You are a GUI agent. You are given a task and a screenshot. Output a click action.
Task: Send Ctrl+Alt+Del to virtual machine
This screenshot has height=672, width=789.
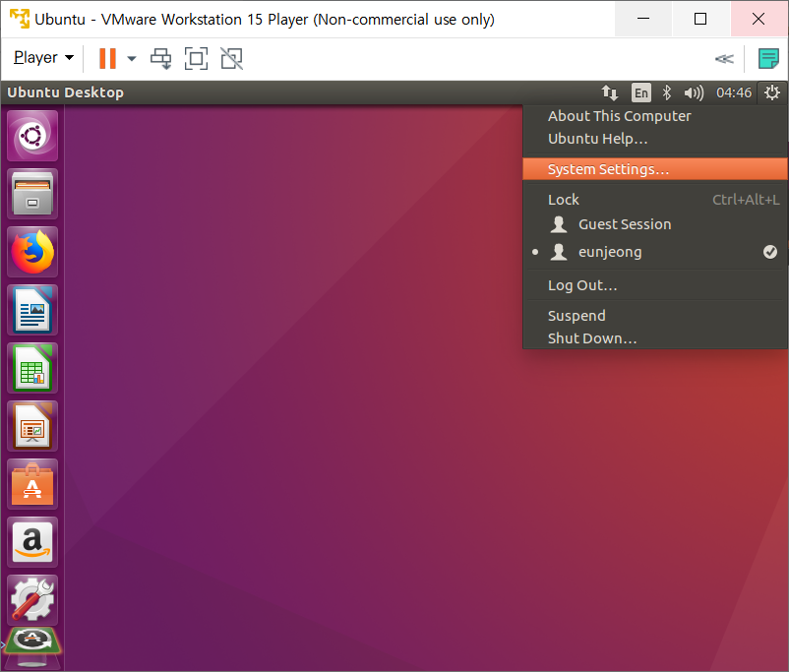coord(161,58)
